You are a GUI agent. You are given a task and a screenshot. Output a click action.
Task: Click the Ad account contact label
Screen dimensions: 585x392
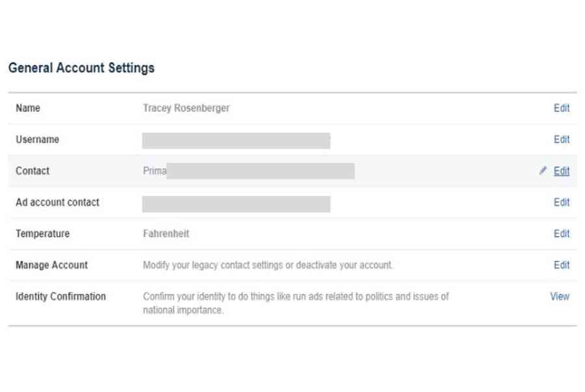click(57, 202)
